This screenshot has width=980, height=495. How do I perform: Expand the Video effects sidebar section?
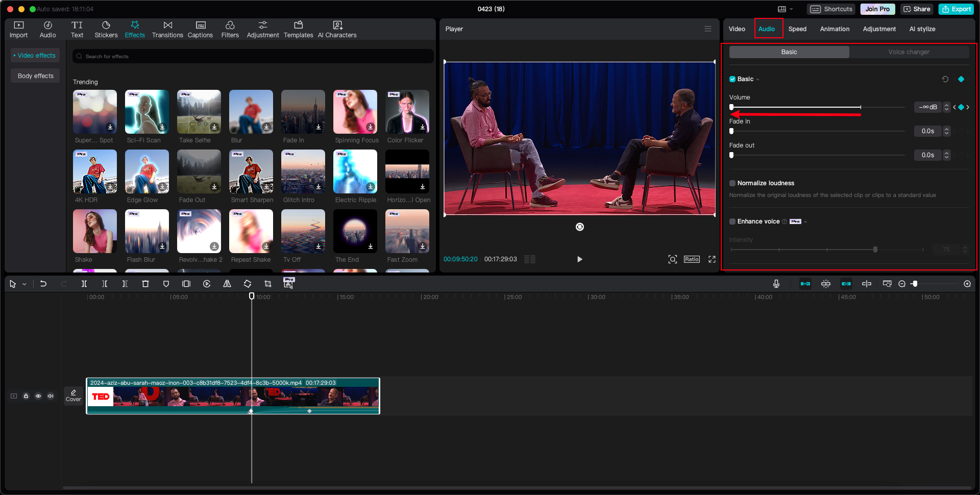point(35,55)
